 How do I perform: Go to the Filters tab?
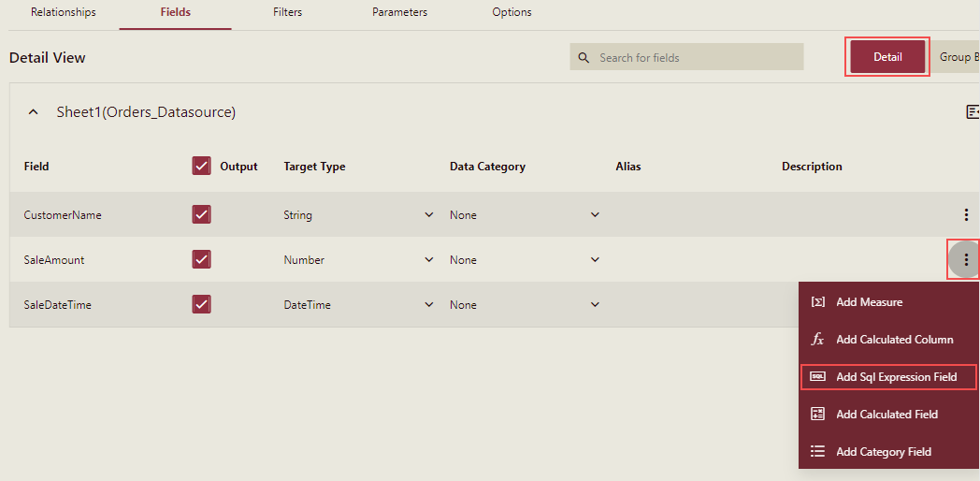[287, 12]
